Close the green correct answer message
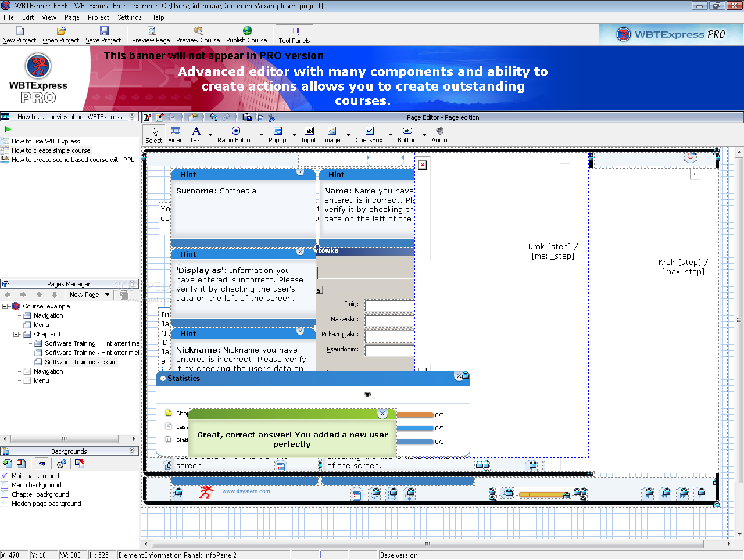744x560 pixels. click(382, 414)
